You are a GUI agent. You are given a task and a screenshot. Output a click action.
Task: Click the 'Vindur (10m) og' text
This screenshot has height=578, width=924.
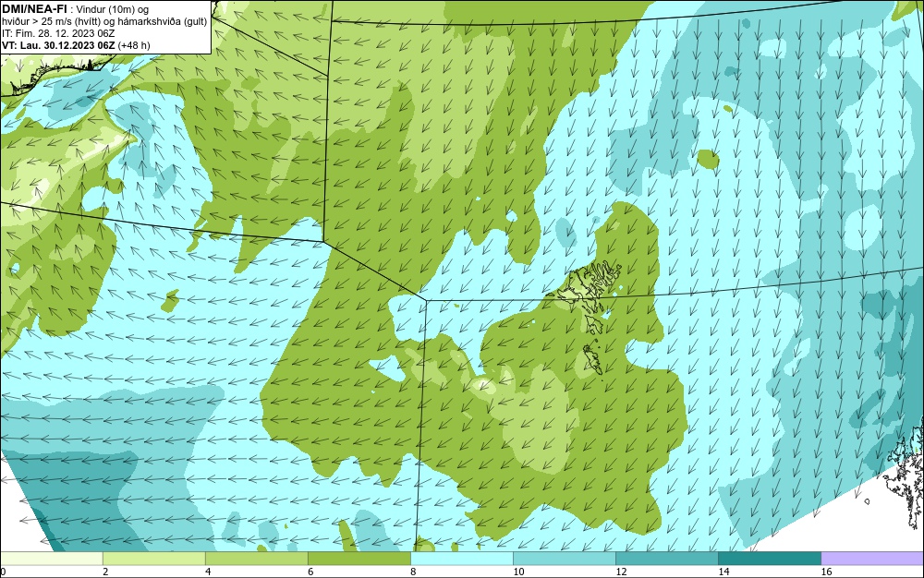coord(112,9)
